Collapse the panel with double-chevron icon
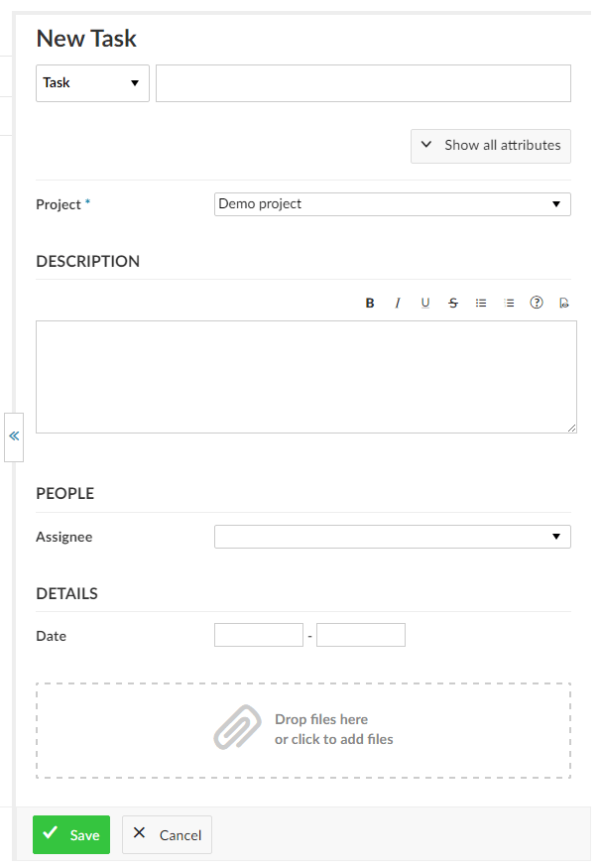This screenshot has height=868, width=601. (14, 436)
